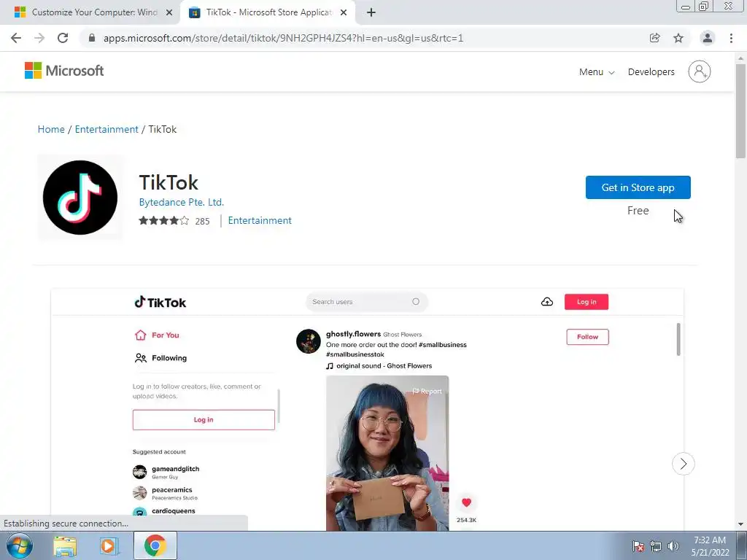Open the Chrome three-dot menu

point(731,38)
